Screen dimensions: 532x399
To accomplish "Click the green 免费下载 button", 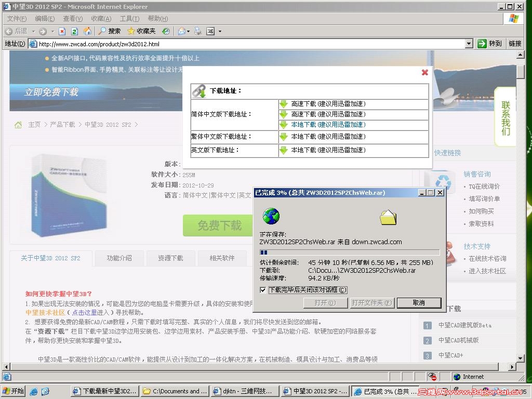I will 218,225.
